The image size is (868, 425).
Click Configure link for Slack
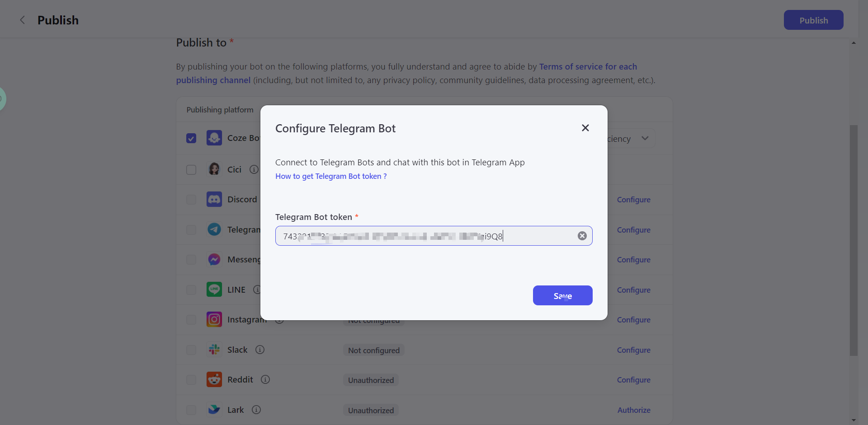(x=633, y=350)
